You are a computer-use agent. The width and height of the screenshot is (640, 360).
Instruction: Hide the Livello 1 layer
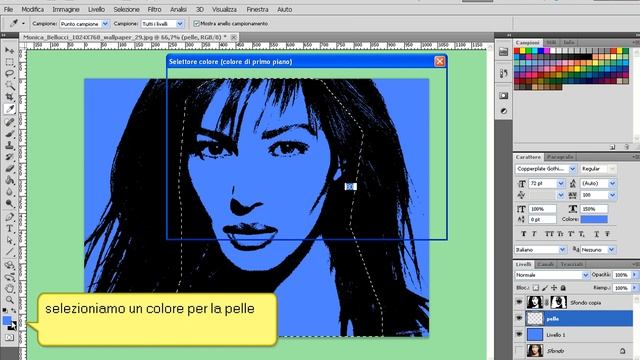(x=519, y=334)
